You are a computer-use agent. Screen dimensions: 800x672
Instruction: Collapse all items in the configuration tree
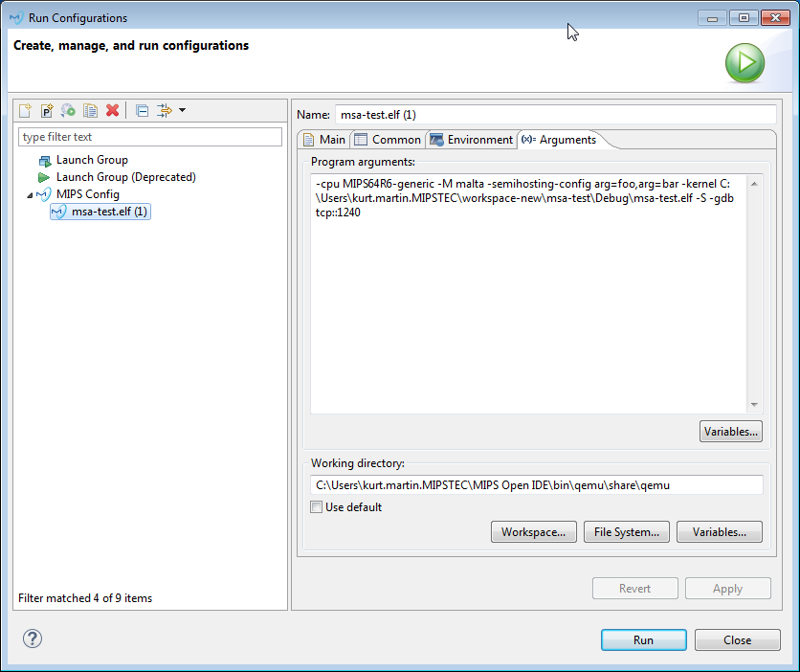coord(140,110)
